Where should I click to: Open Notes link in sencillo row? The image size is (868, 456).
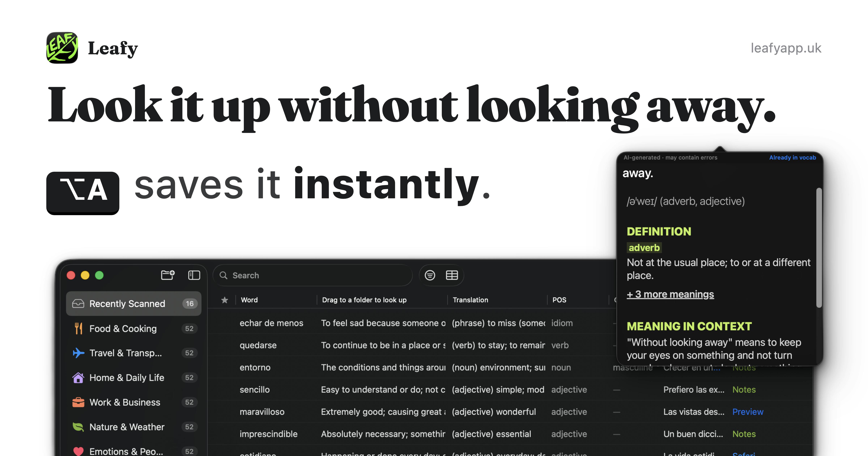[744, 390]
